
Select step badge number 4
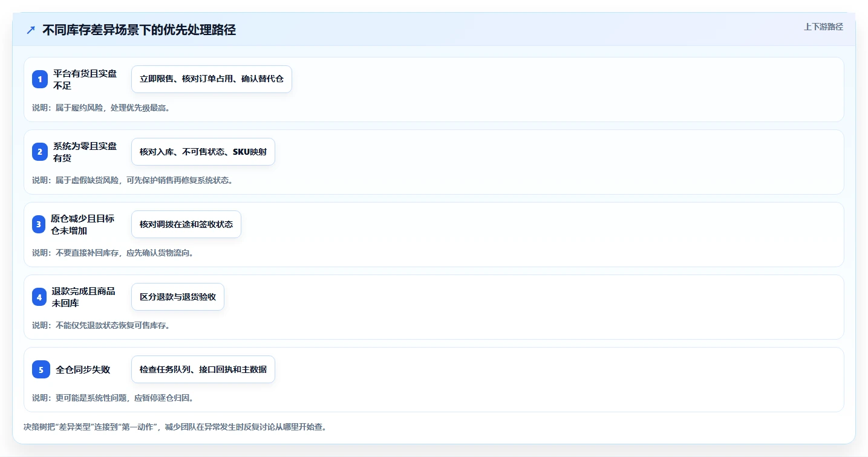tap(39, 297)
